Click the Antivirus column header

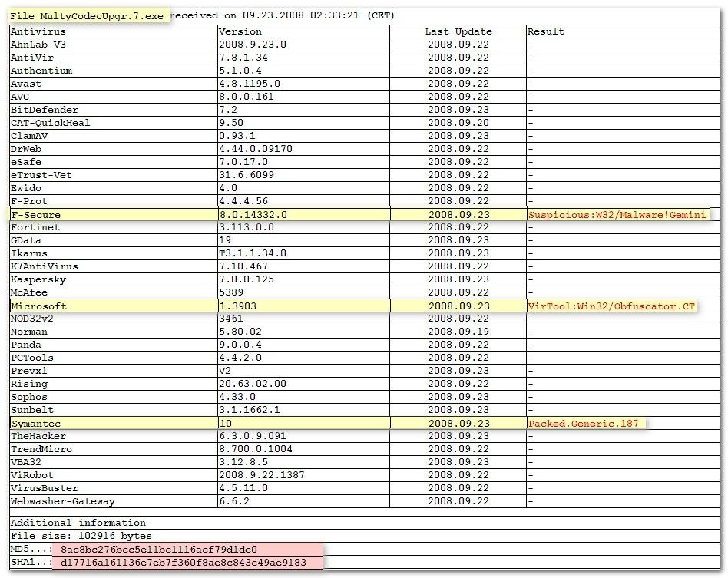pyautogui.click(x=38, y=31)
